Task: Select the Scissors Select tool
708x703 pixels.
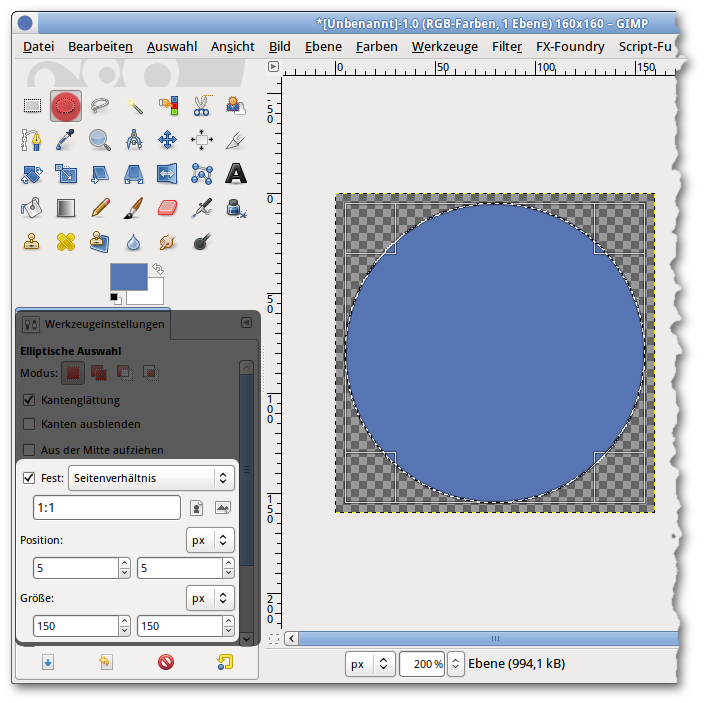Action: point(202,106)
